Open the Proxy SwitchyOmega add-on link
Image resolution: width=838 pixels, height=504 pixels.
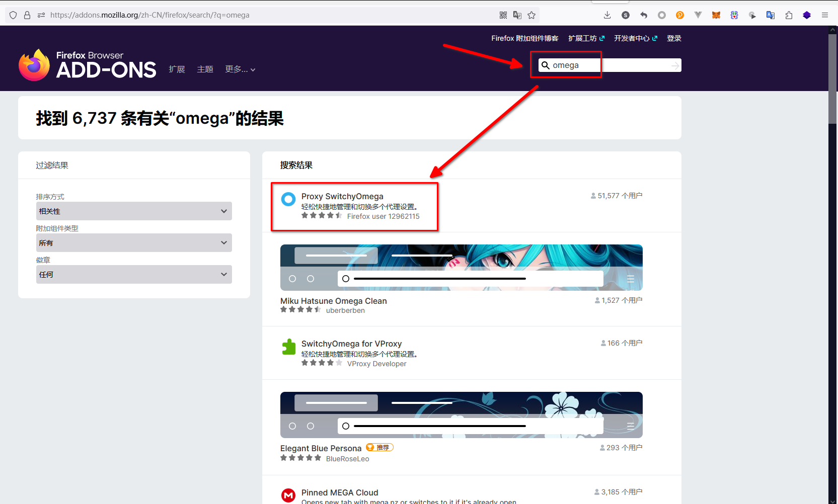click(342, 196)
